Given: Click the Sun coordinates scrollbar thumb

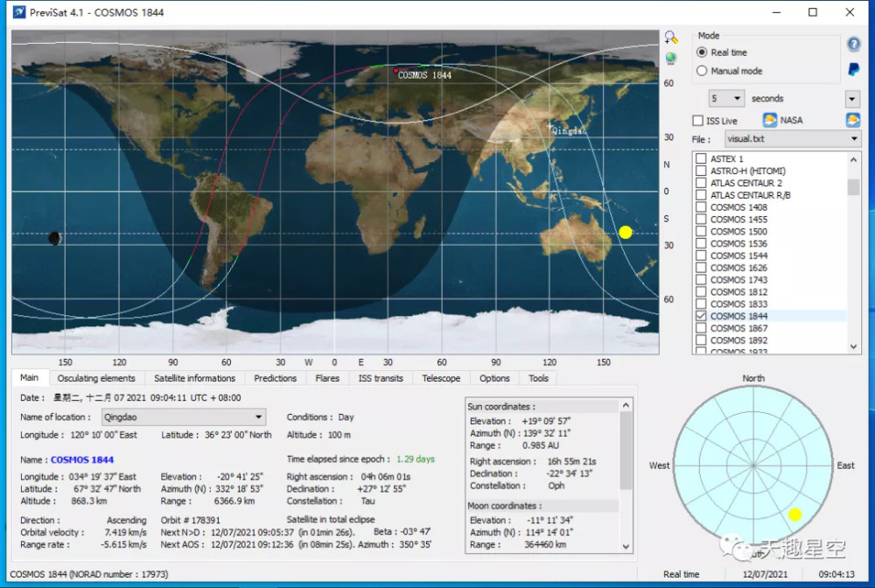Looking at the screenshot, I should (x=626, y=451).
